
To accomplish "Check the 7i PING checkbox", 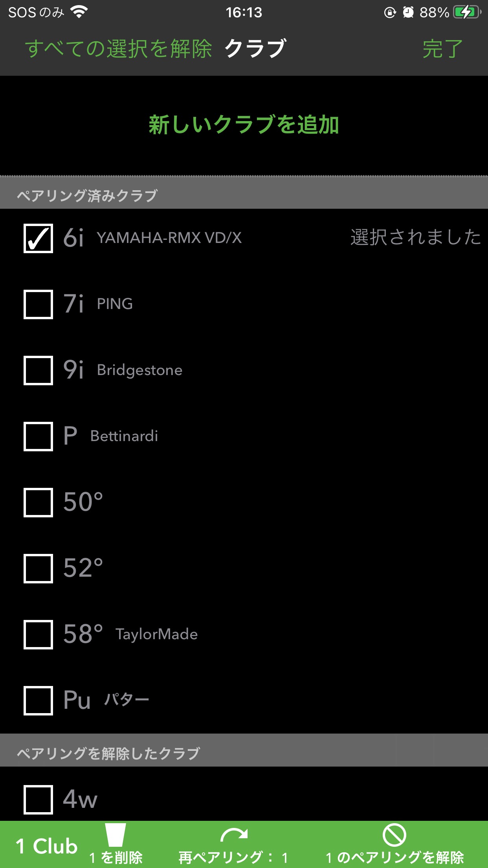I will (x=38, y=304).
